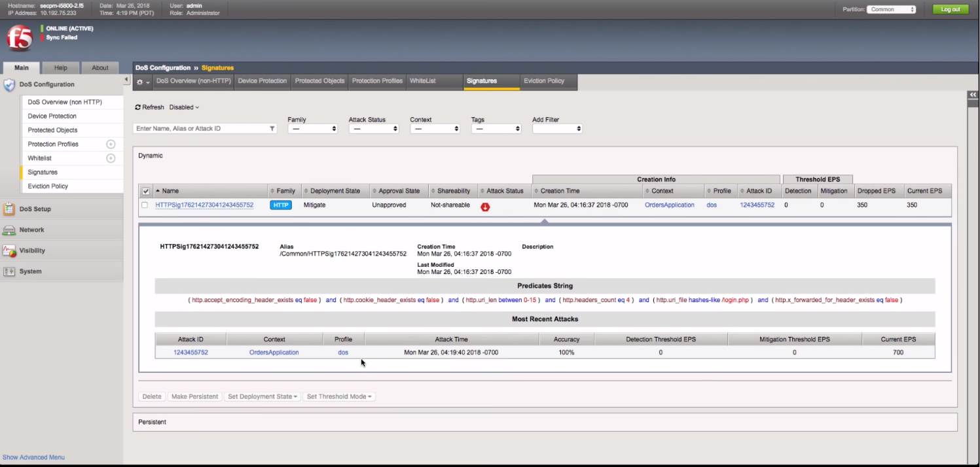Switch to the Eviction Policy tab
The width and height of the screenshot is (980, 467).
[543, 81]
